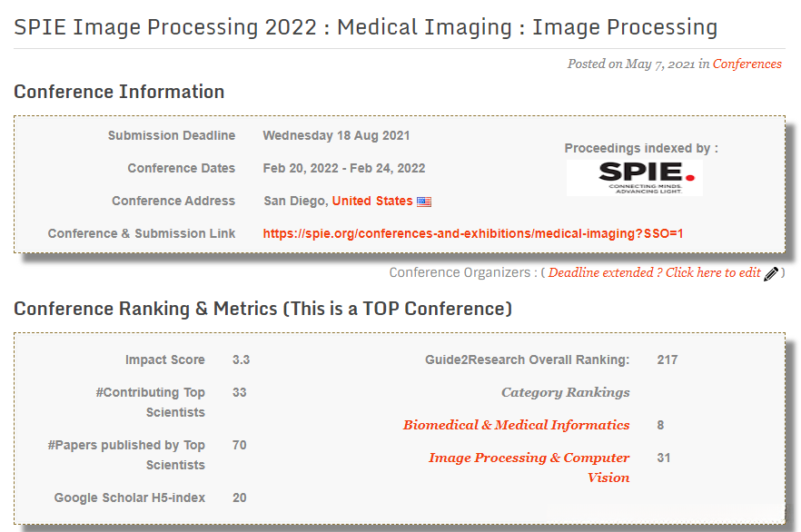Click the SPIE proceedings logo
This screenshot has height=532, width=801.
(x=634, y=177)
